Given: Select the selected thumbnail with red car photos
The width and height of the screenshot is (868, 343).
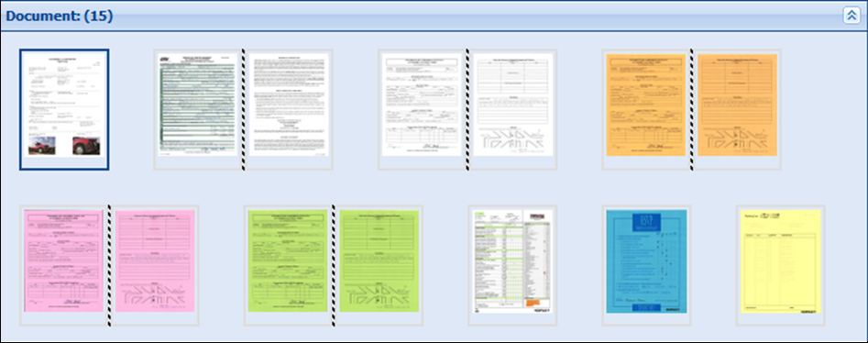Looking at the screenshot, I should pyautogui.click(x=64, y=109).
